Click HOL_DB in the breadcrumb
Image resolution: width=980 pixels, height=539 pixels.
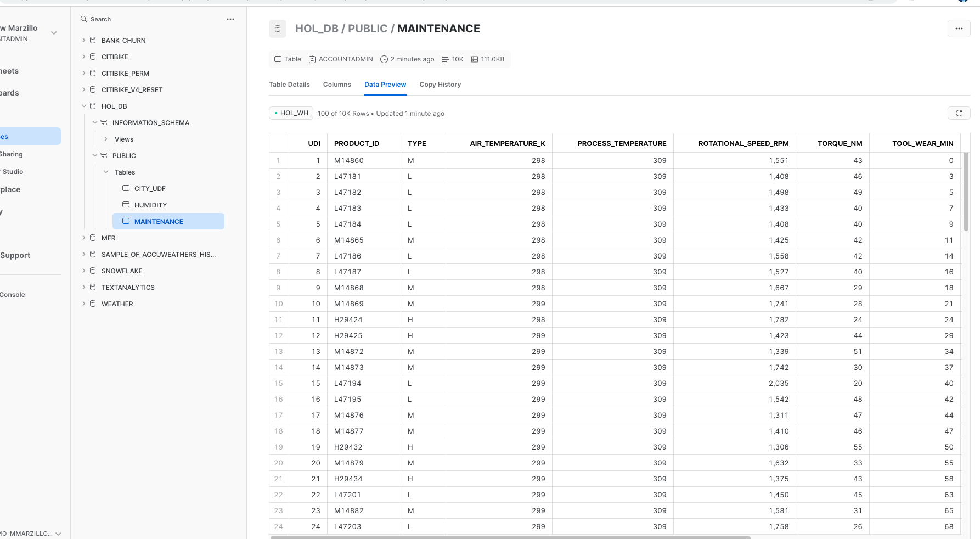pos(317,29)
